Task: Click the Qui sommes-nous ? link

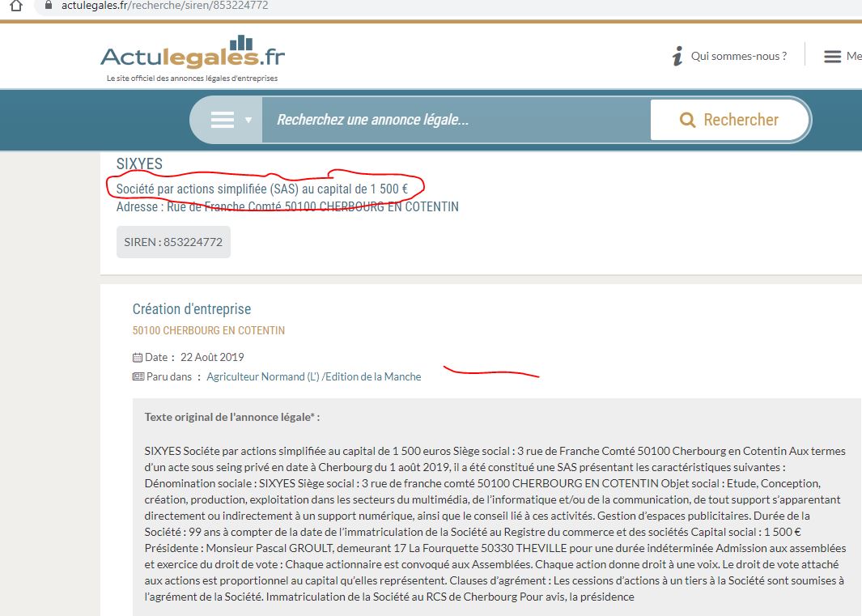Action: 739,56
